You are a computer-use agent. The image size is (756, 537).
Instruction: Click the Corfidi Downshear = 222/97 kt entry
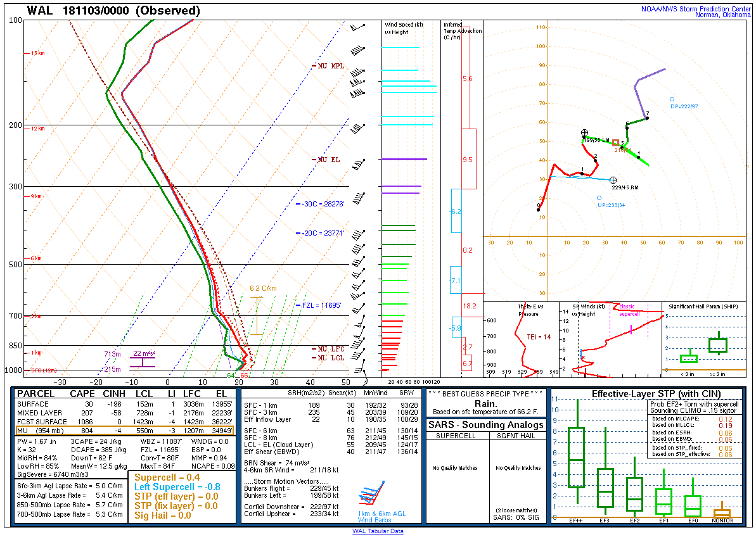pos(292,507)
